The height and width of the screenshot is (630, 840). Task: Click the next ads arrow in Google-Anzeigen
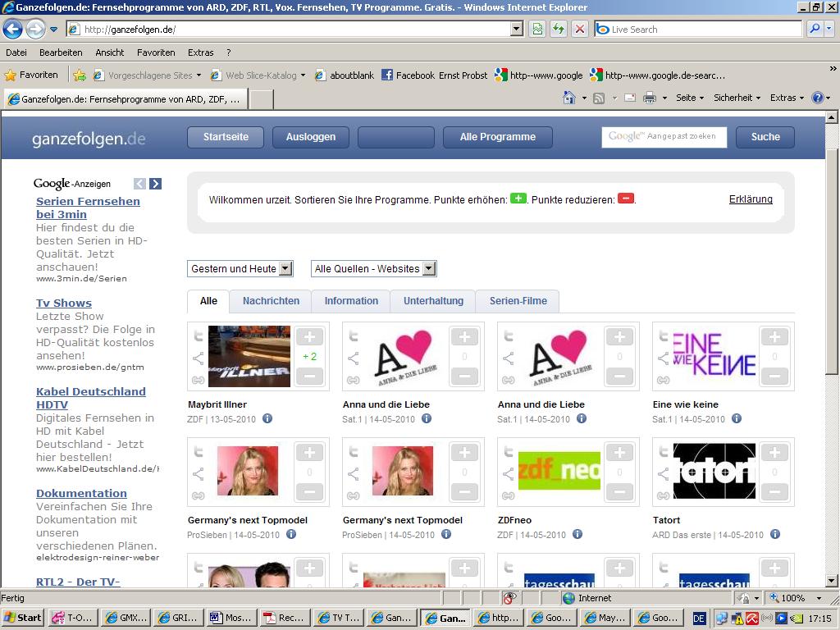[155, 184]
